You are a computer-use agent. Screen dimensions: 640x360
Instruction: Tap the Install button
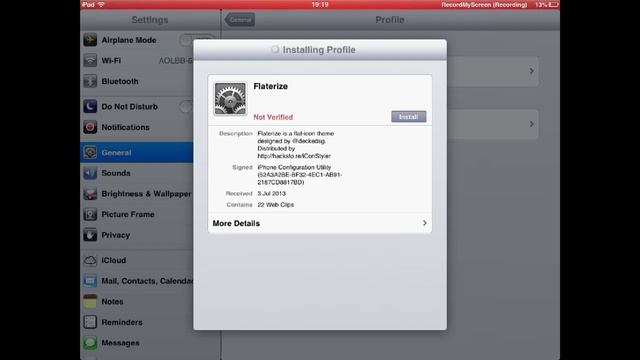[x=409, y=117]
